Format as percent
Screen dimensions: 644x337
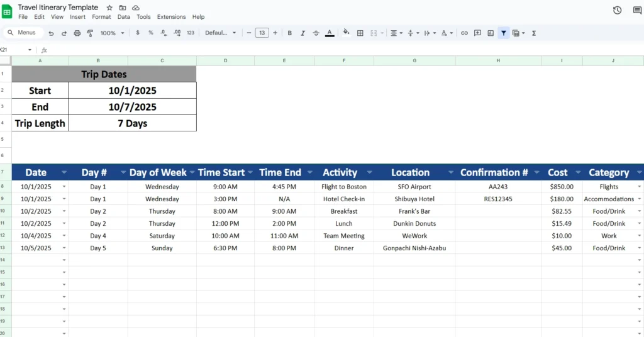coord(151,33)
